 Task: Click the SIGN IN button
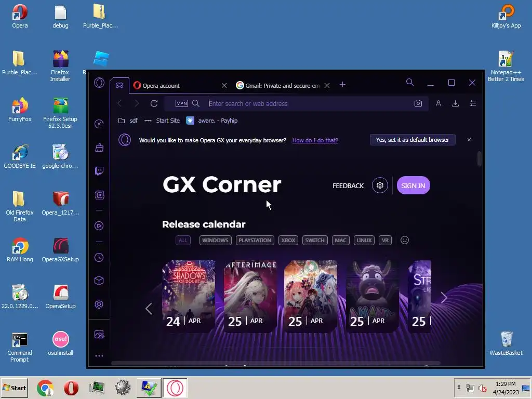pos(413,185)
